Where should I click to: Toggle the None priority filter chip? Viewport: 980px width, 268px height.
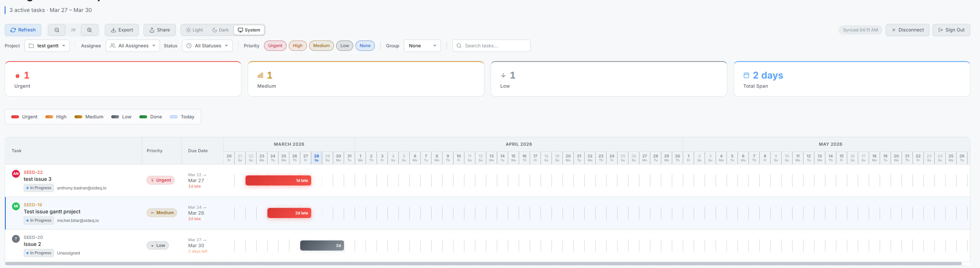click(365, 46)
